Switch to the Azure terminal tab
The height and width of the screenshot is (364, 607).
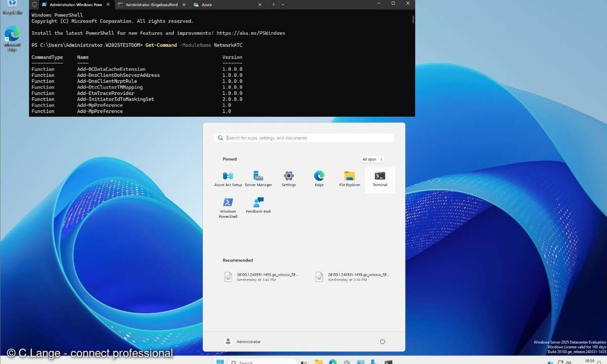[206, 5]
